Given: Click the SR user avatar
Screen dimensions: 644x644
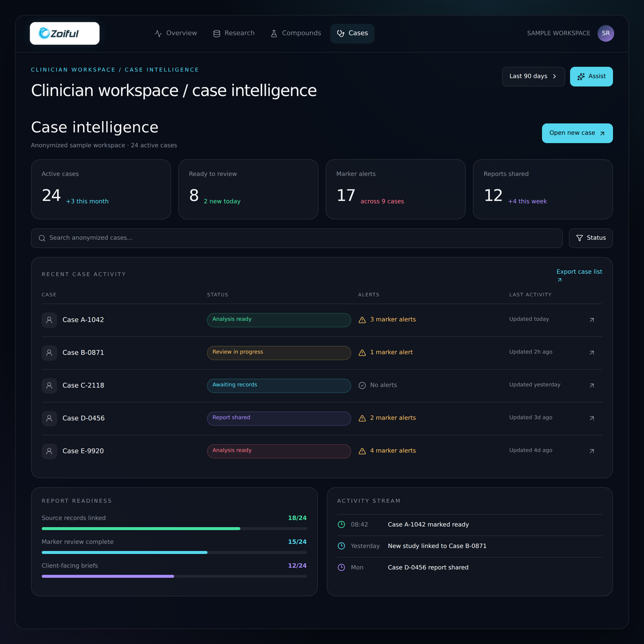Looking at the screenshot, I should [606, 33].
